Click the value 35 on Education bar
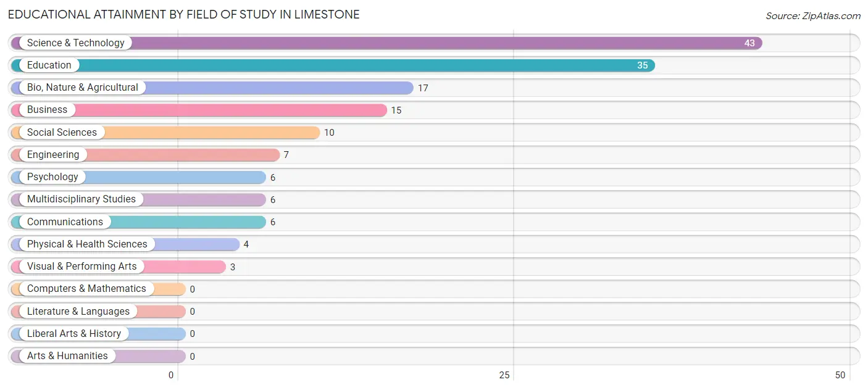 643,65
